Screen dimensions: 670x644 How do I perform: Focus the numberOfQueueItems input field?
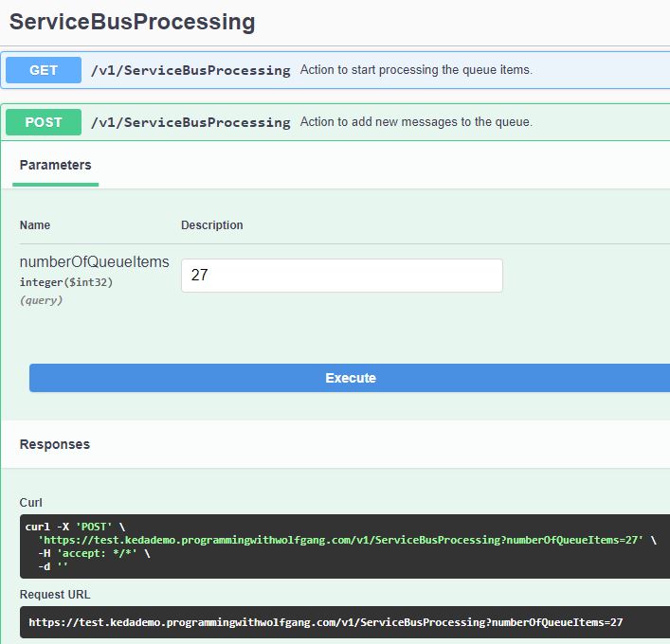pos(341,276)
